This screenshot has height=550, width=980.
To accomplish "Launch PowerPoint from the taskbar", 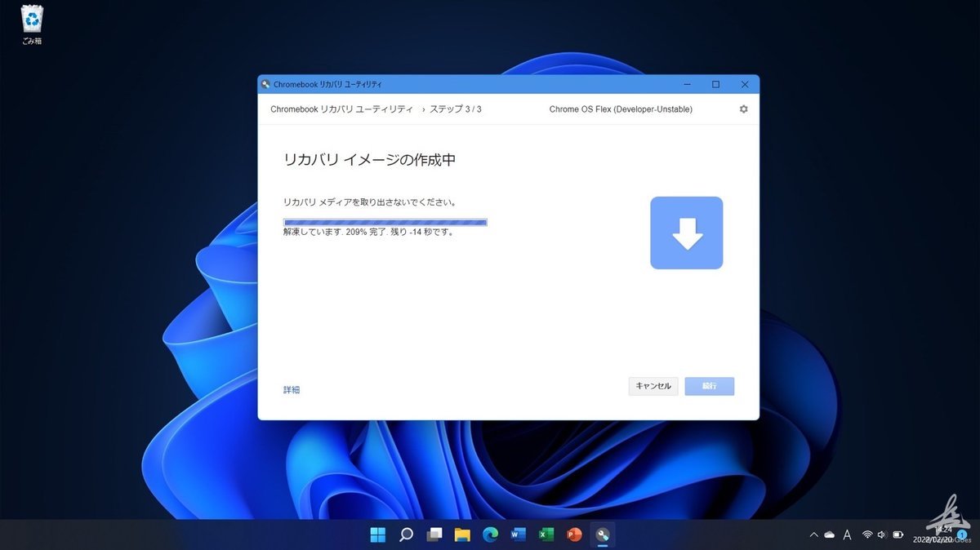I will pyautogui.click(x=574, y=534).
